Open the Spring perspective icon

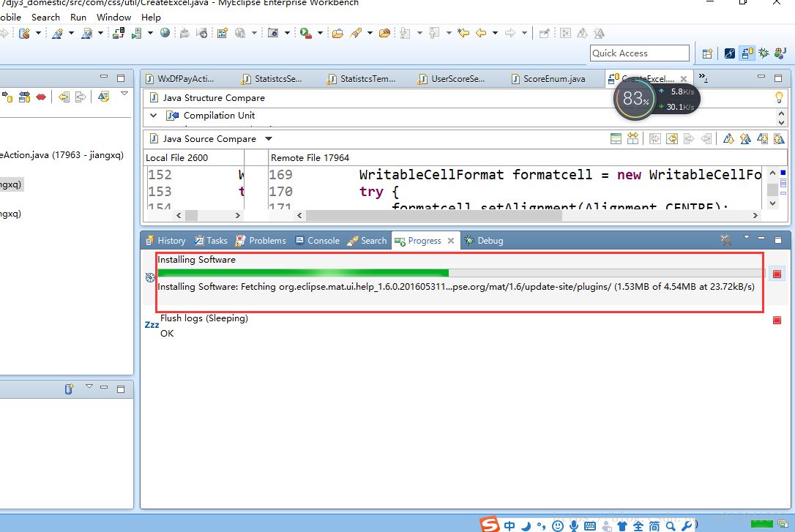point(730,53)
